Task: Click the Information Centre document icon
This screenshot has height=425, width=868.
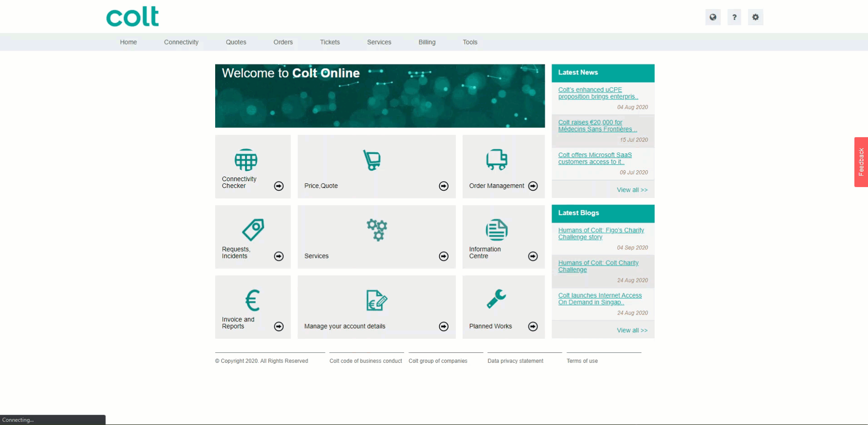Action: 497,230
